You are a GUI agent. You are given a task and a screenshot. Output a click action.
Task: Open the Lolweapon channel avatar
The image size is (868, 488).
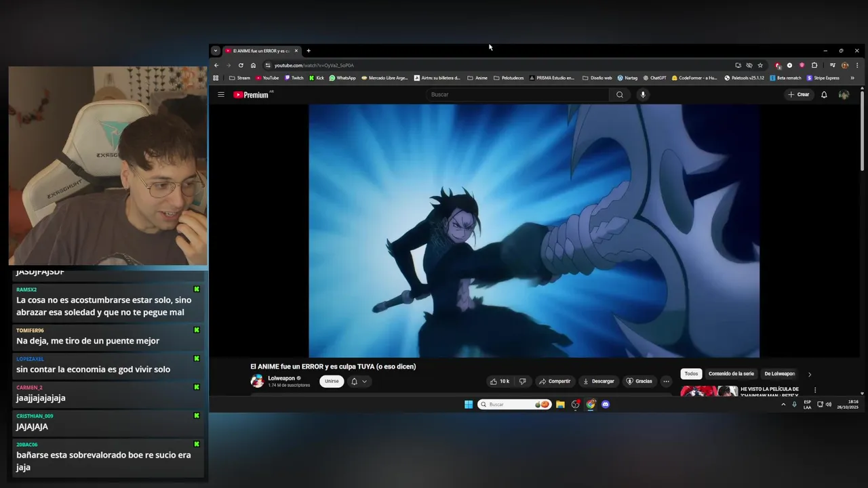(x=257, y=381)
